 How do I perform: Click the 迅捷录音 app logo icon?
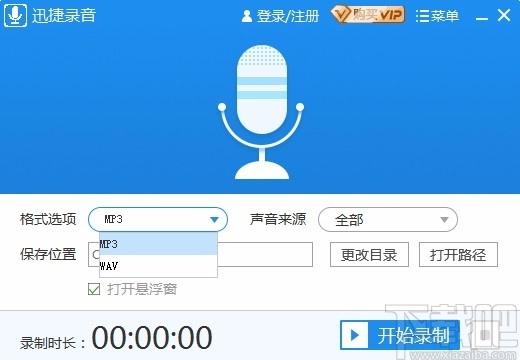click(15, 15)
